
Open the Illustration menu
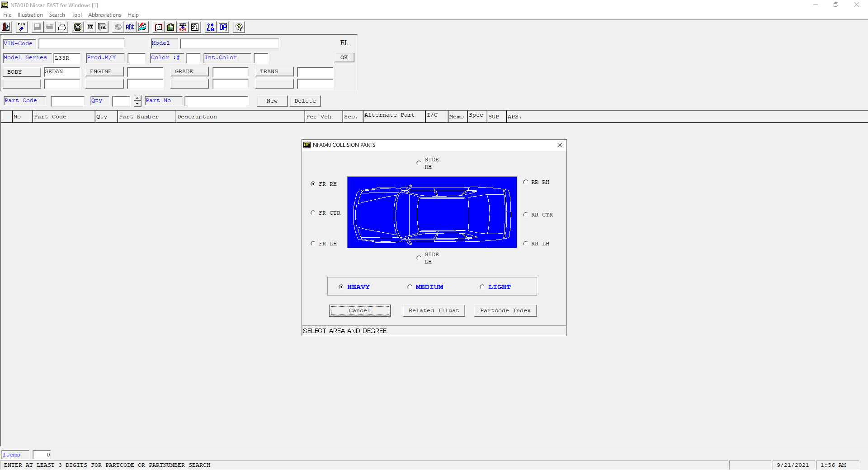(30, 15)
